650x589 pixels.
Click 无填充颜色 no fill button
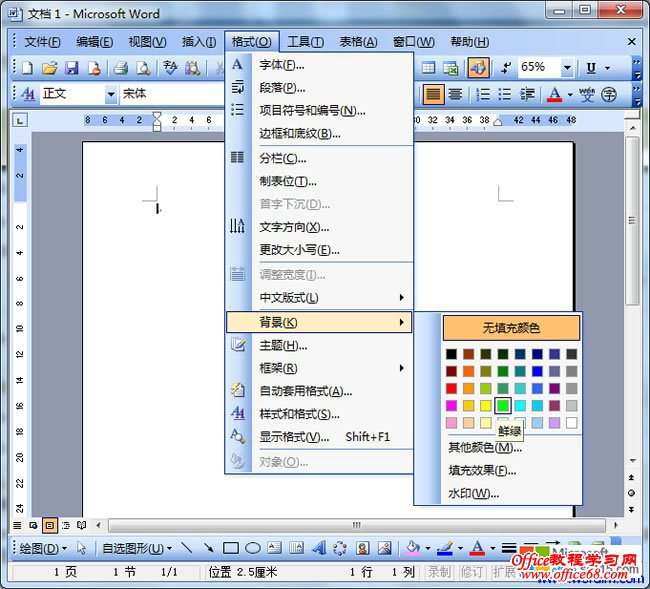(511, 328)
